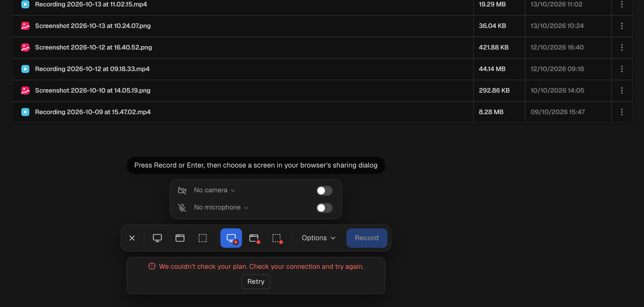Click the crossed-out microphone icon
This screenshot has width=644, height=307.
[182, 208]
